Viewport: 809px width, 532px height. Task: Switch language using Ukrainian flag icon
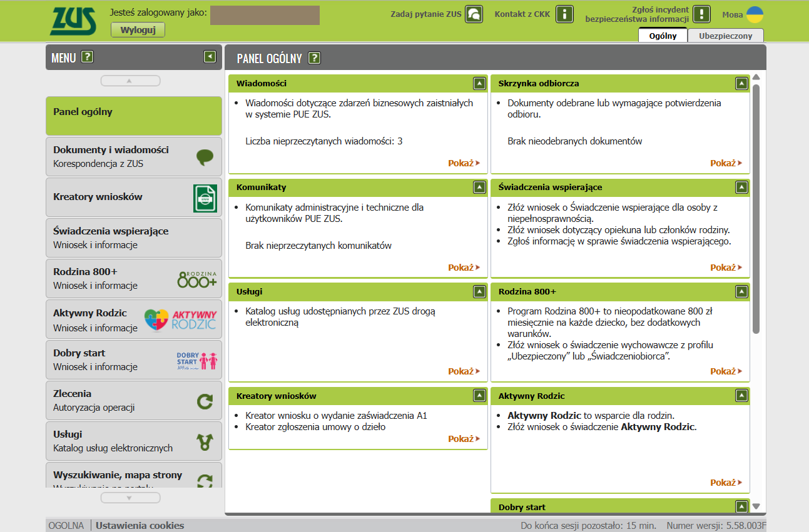[x=755, y=14]
